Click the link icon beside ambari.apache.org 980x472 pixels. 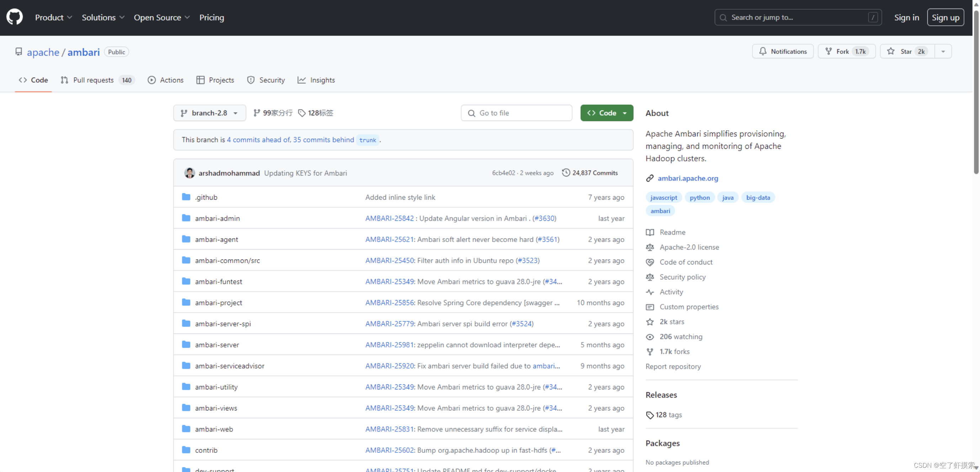650,178
